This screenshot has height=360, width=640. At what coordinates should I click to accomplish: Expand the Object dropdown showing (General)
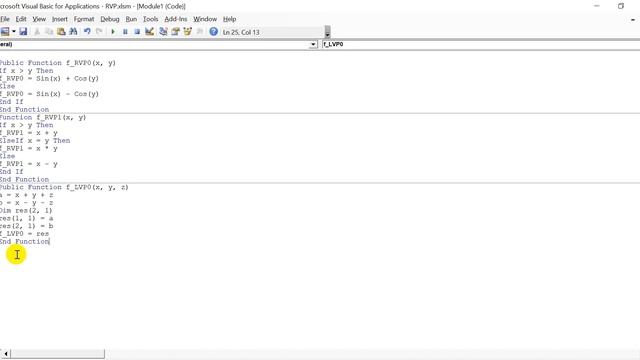coord(313,44)
